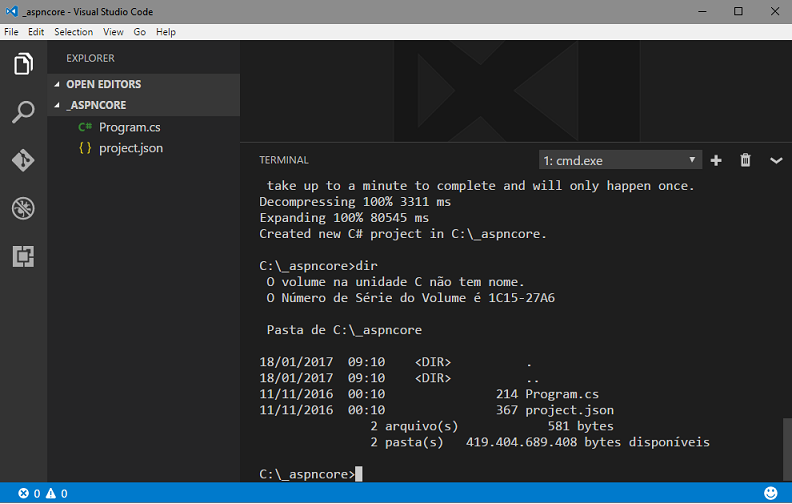The width and height of the screenshot is (792, 504).
Task: Open the Selection menu
Action: [74, 32]
